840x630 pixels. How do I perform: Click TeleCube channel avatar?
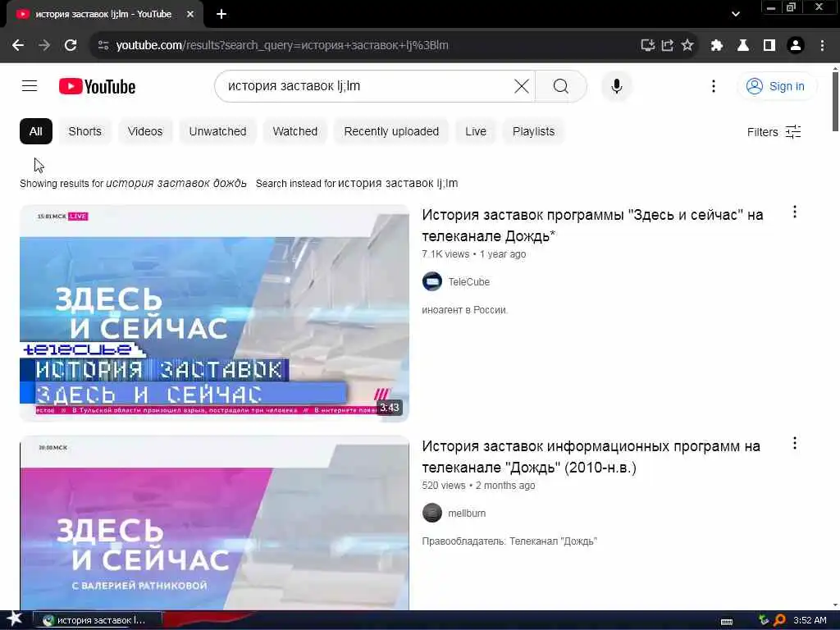tap(431, 281)
